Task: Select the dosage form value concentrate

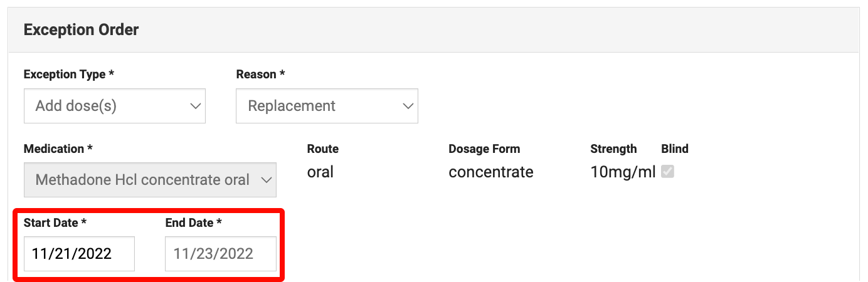Action: pyautogui.click(x=490, y=172)
